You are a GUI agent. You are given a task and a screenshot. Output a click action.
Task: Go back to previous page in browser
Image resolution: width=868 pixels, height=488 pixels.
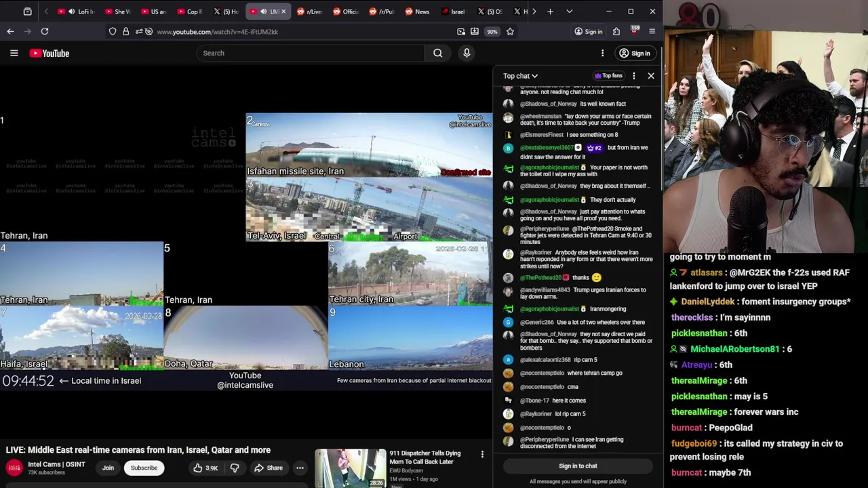pyautogui.click(x=10, y=31)
